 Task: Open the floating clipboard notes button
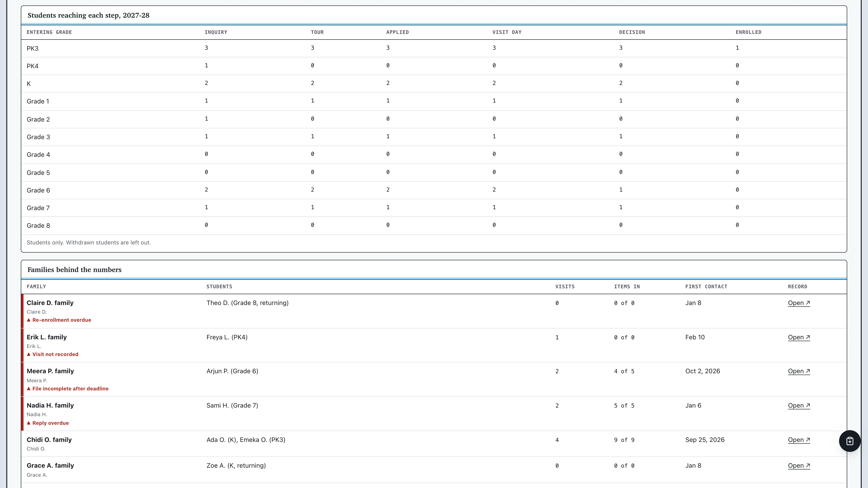pos(849,441)
